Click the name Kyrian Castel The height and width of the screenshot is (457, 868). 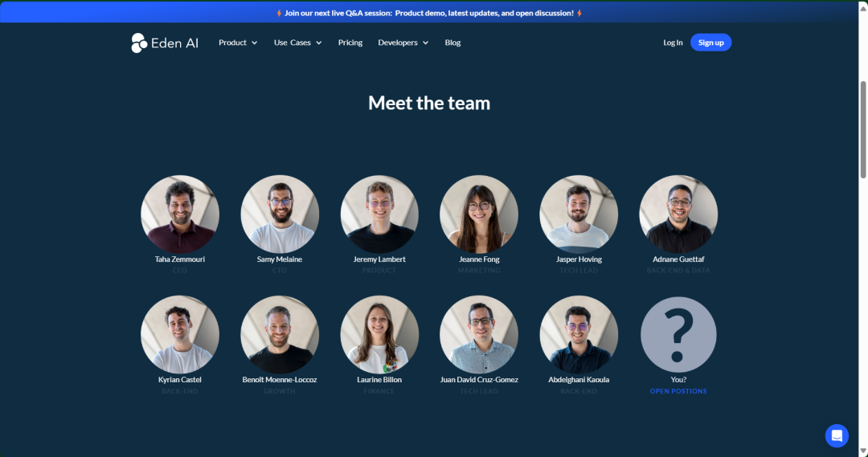180,380
